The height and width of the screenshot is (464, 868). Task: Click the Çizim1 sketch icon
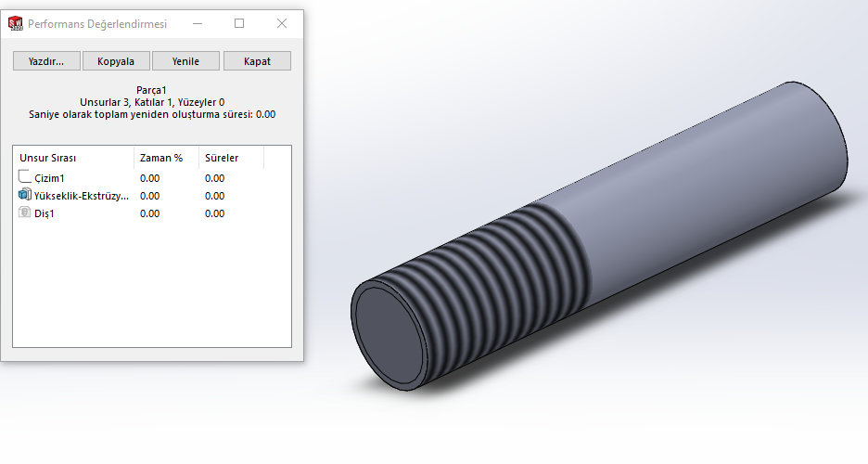pos(25,177)
